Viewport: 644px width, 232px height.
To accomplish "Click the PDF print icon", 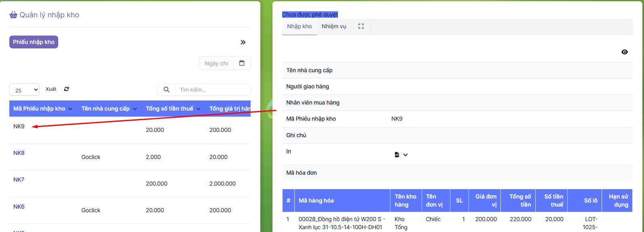I will coord(397,155).
